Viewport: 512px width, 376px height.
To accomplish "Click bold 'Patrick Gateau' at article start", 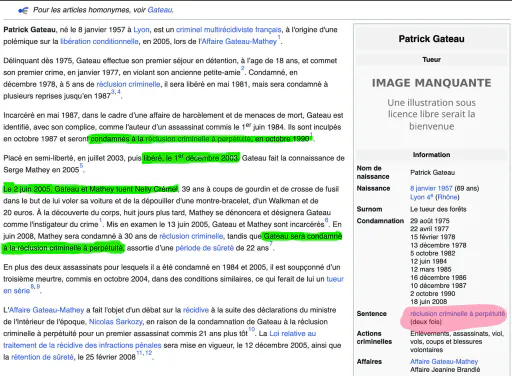I will [29, 30].
